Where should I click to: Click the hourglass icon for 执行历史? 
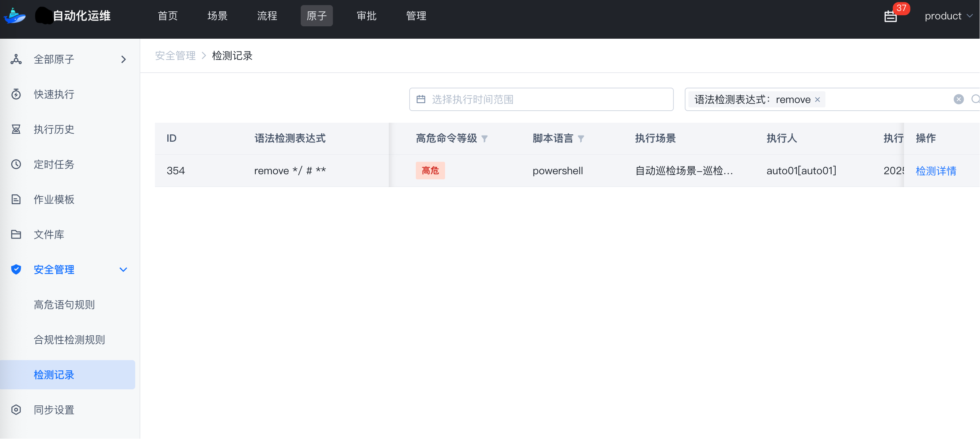click(16, 129)
